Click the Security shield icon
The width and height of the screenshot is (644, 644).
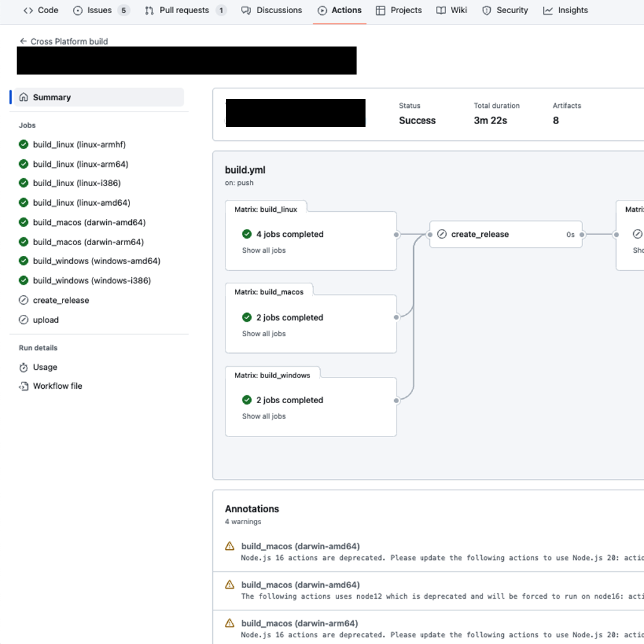487,10
